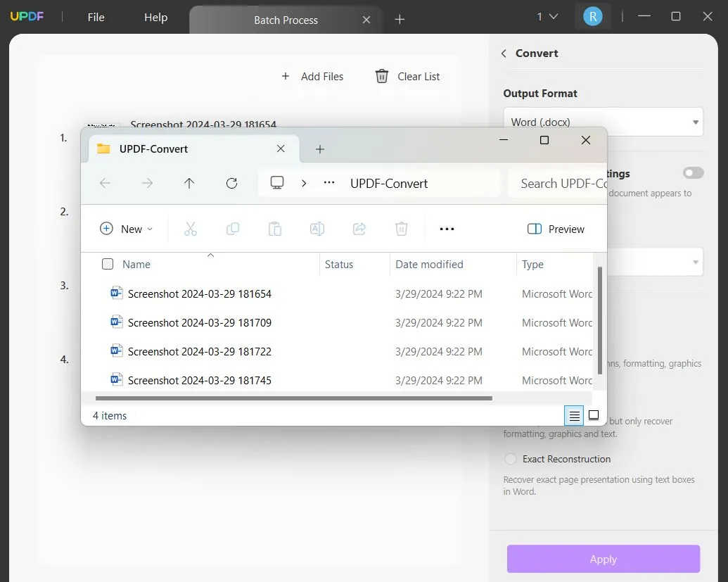Click the back arrow beside Convert
728x582 pixels.
(x=504, y=53)
